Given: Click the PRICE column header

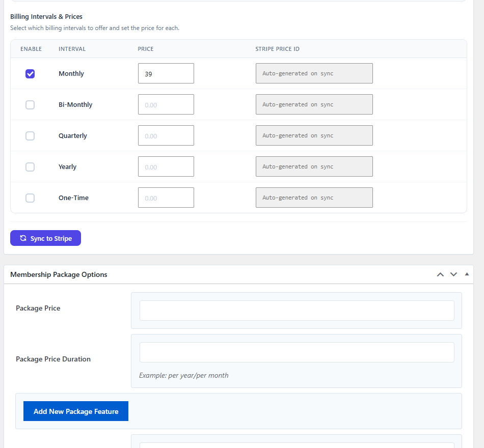Looking at the screenshot, I should point(145,49).
